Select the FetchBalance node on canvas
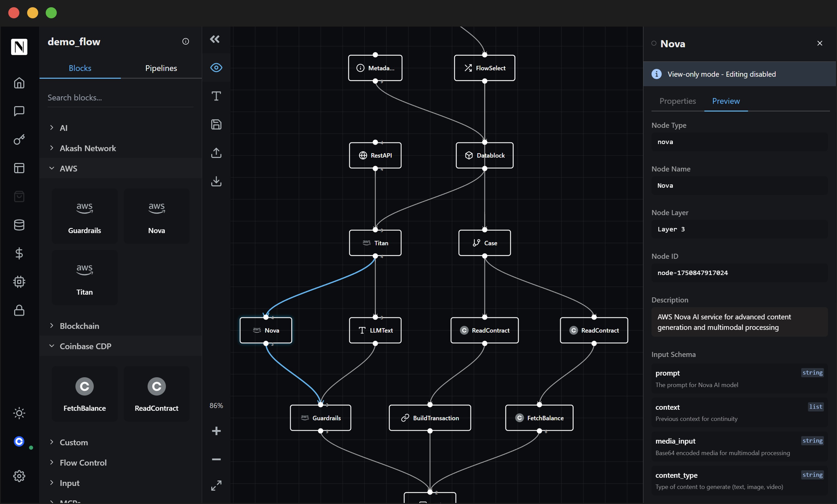Screen dimensions: 837x504 [x=539, y=418]
